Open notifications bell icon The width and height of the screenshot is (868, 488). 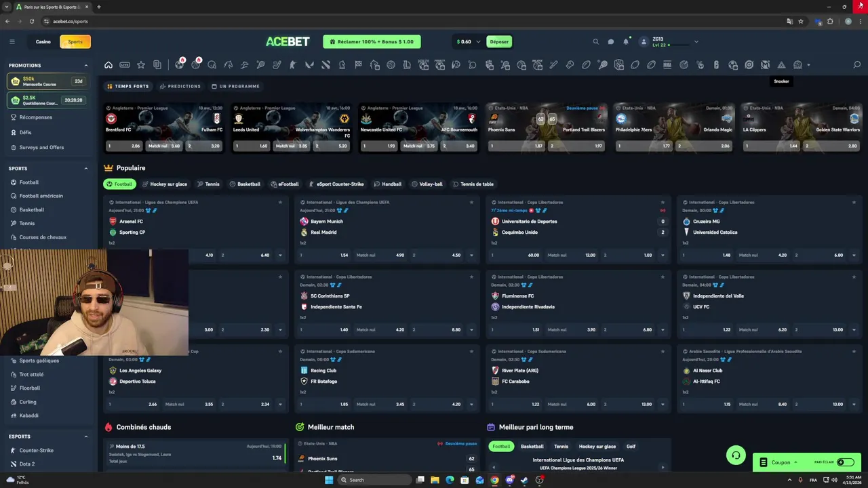point(626,41)
